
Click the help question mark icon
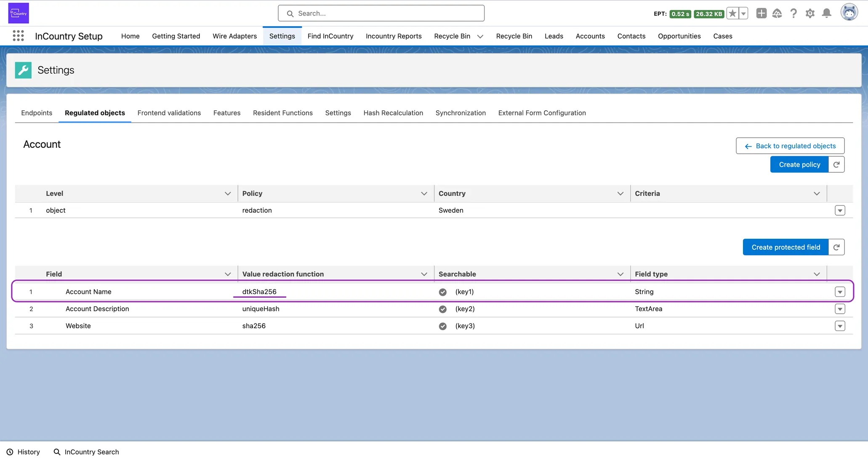(x=793, y=13)
